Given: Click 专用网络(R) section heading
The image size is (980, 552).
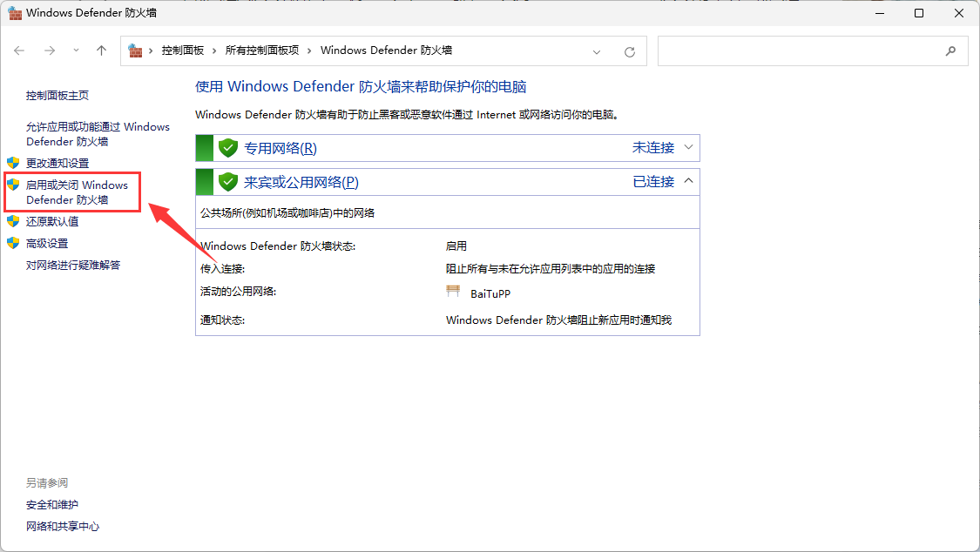Looking at the screenshot, I should [x=280, y=149].
